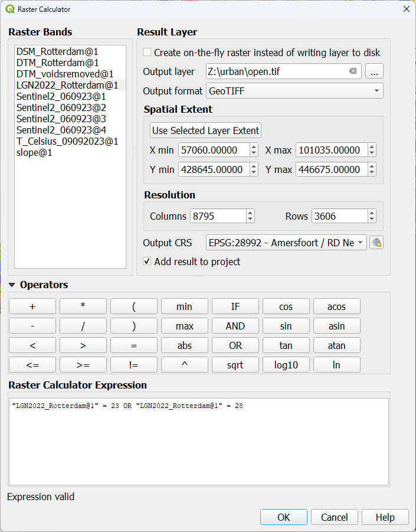Viewport: 416px width, 532px height.
Task: Open the Help button
Action: pyautogui.click(x=385, y=517)
